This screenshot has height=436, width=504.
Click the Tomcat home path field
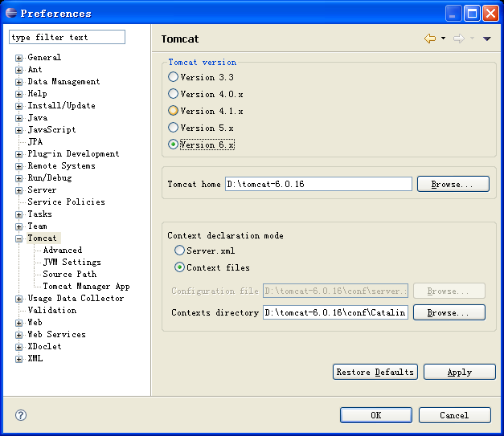pos(318,184)
